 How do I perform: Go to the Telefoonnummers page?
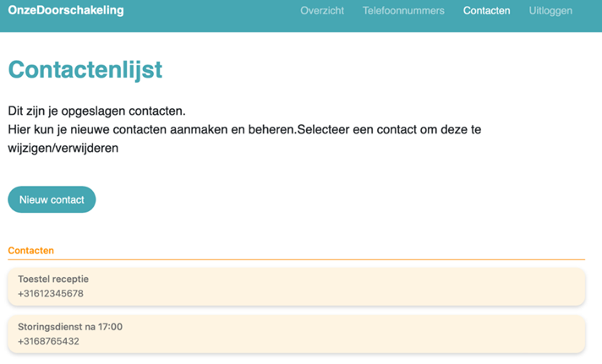click(x=403, y=11)
